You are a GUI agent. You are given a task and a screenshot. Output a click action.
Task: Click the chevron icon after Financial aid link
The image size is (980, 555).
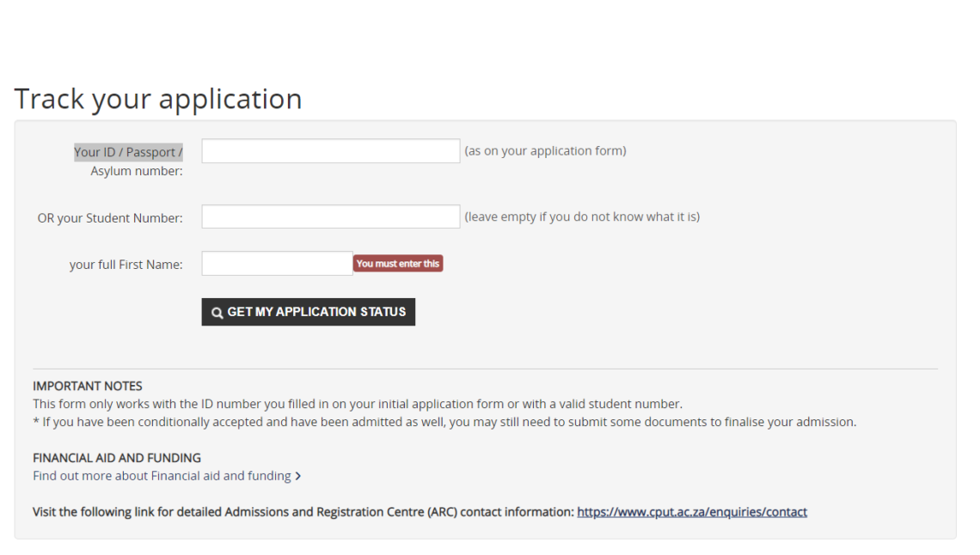coord(297,475)
